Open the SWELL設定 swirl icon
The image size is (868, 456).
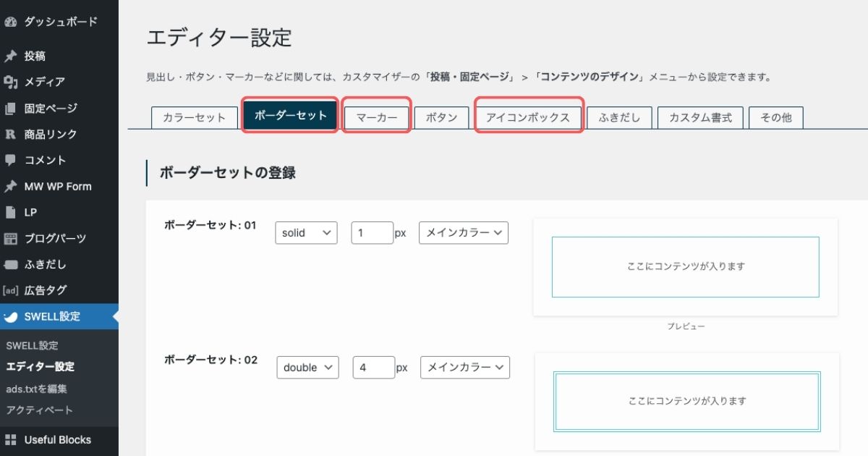[10, 316]
